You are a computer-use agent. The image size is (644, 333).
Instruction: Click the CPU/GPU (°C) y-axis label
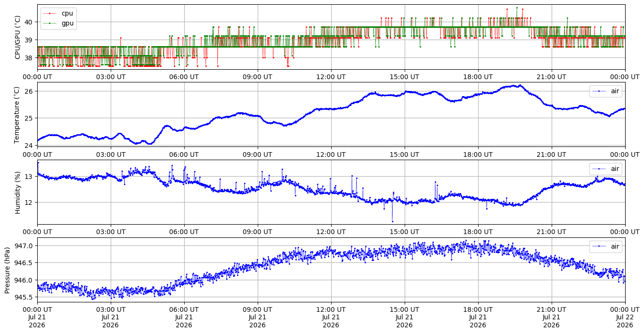pyautogui.click(x=18, y=37)
